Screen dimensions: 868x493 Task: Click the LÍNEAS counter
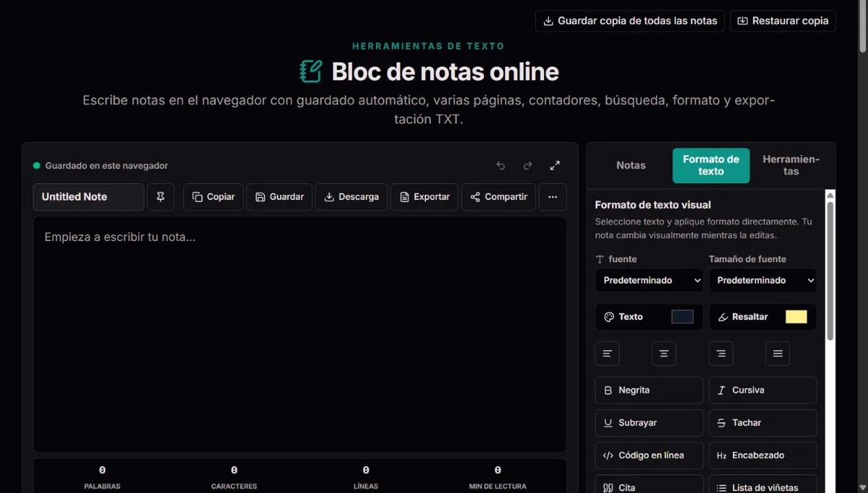point(366,478)
